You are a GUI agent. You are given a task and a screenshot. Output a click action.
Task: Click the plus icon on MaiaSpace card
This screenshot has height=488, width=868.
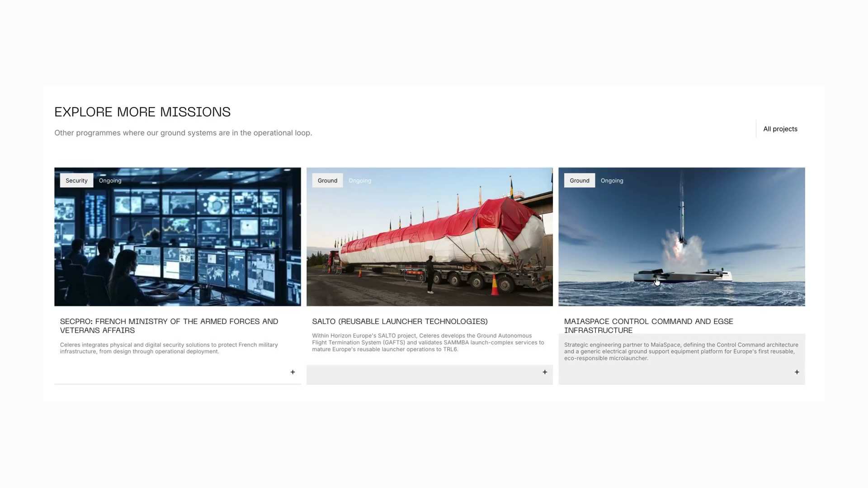[797, 372]
